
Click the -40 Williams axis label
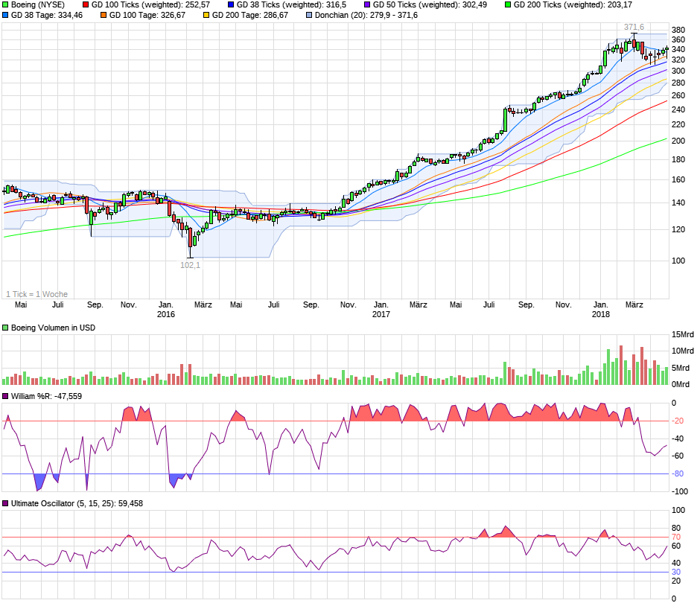[x=678, y=439]
